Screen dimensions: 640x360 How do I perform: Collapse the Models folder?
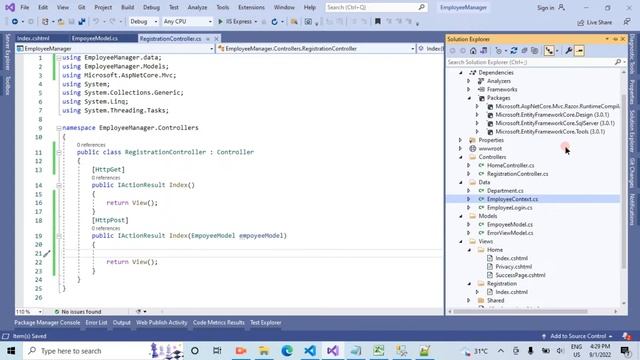[x=461, y=216]
